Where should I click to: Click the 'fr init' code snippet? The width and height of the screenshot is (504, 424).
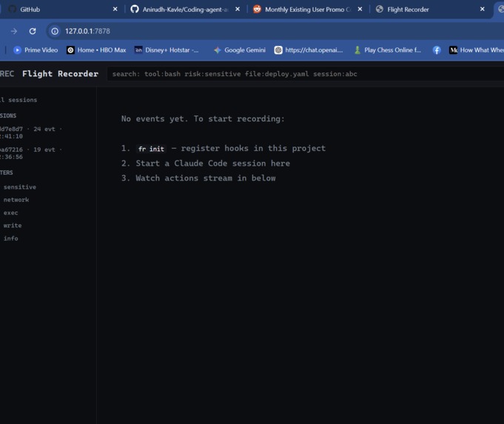pos(151,149)
